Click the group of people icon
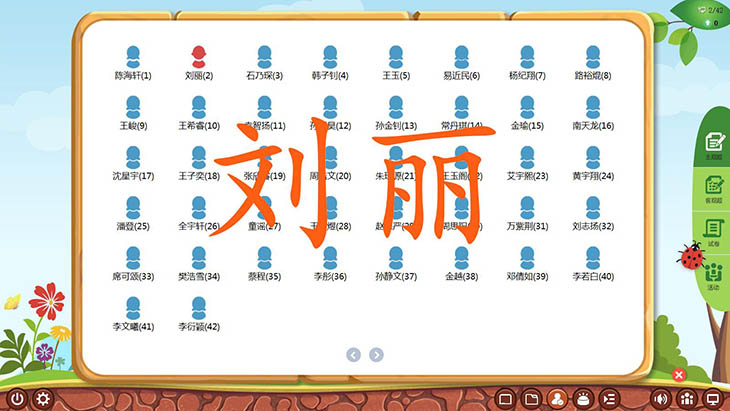This screenshot has height=411, width=730. [x=687, y=399]
